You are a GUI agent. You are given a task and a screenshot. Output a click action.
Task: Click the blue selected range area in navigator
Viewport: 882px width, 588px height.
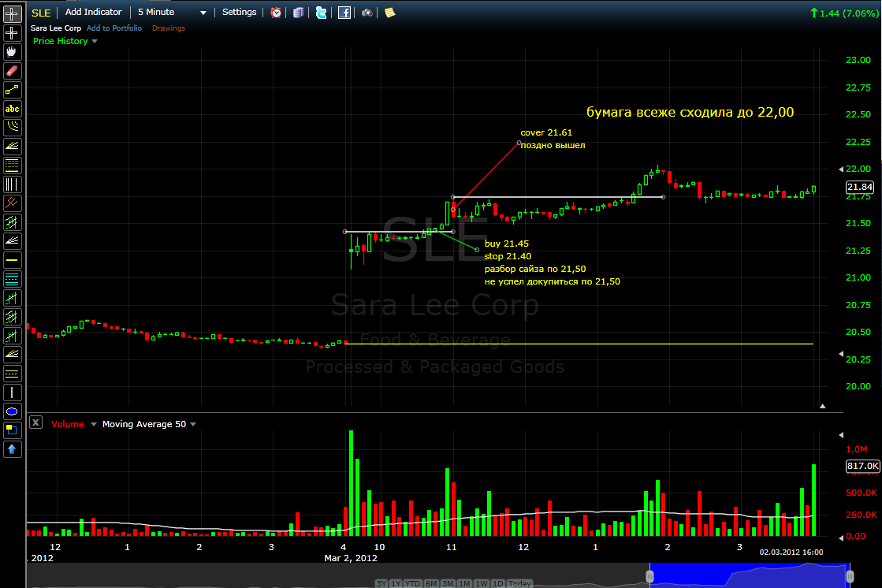(x=750, y=575)
